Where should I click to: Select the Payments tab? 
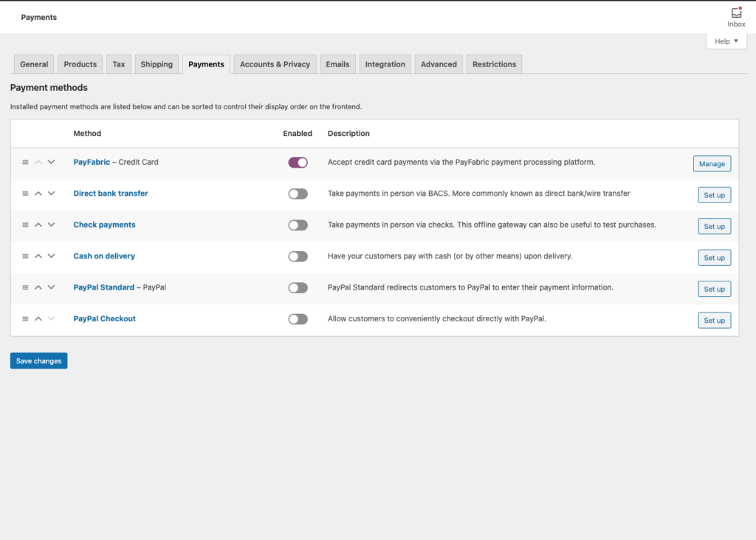point(207,64)
